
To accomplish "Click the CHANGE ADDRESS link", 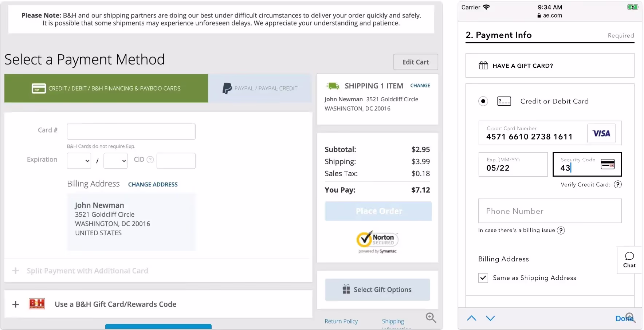I will 153,185.
